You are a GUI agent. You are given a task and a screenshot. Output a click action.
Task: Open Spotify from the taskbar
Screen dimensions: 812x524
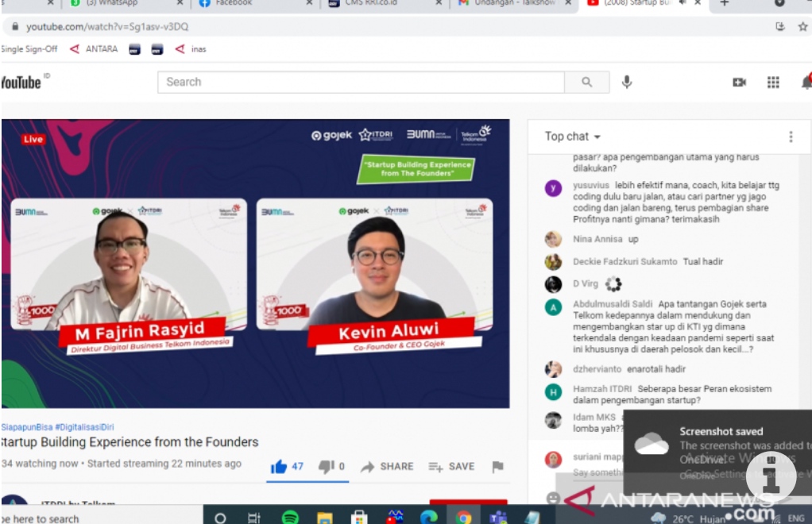290,517
